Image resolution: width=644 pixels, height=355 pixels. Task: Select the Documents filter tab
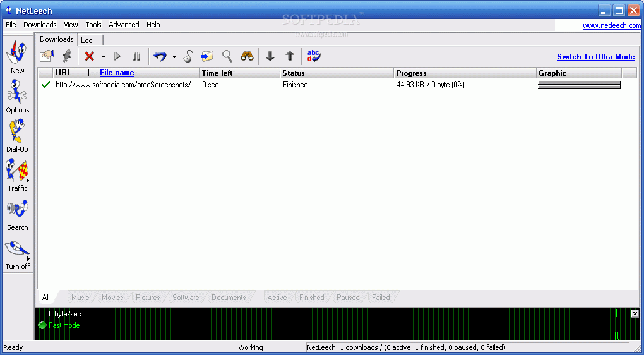tap(229, 297)
